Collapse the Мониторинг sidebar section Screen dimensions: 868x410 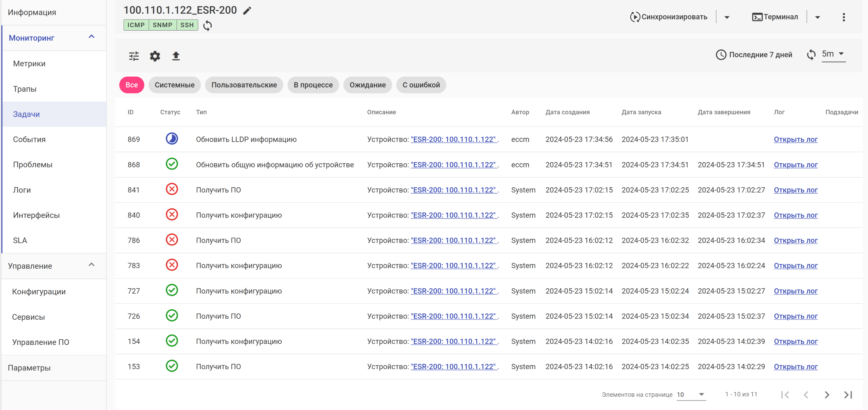[x=91, y=37]
